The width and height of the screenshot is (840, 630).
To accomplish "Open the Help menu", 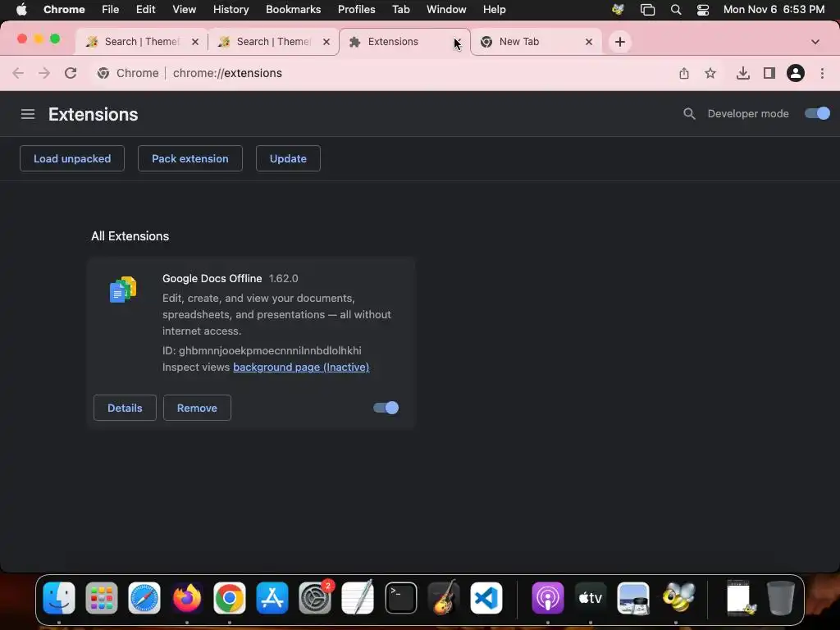I will pos(494,10).
